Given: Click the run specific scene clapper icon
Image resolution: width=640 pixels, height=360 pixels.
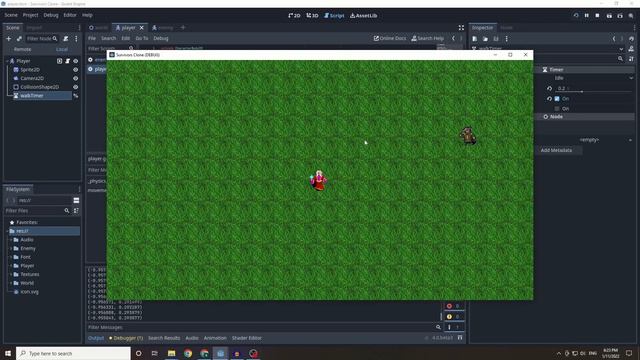Looking at the screenshot, I should 620,16.
